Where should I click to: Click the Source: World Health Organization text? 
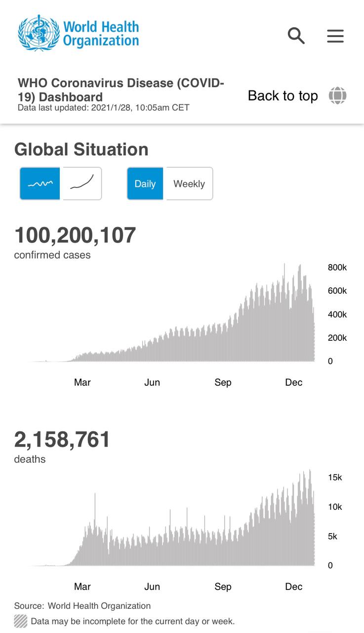82,606
